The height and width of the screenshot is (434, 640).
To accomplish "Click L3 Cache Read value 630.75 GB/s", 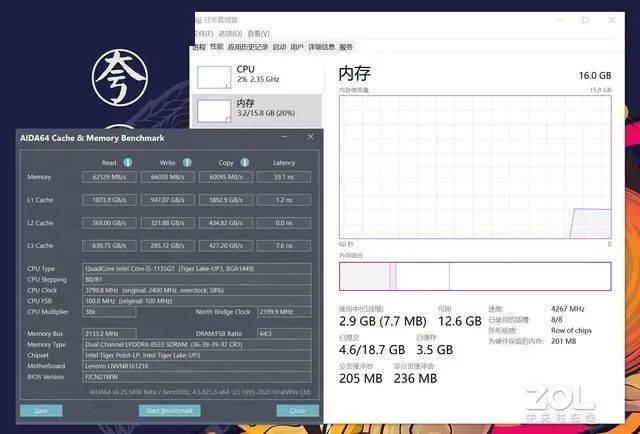I will point(109,246).
